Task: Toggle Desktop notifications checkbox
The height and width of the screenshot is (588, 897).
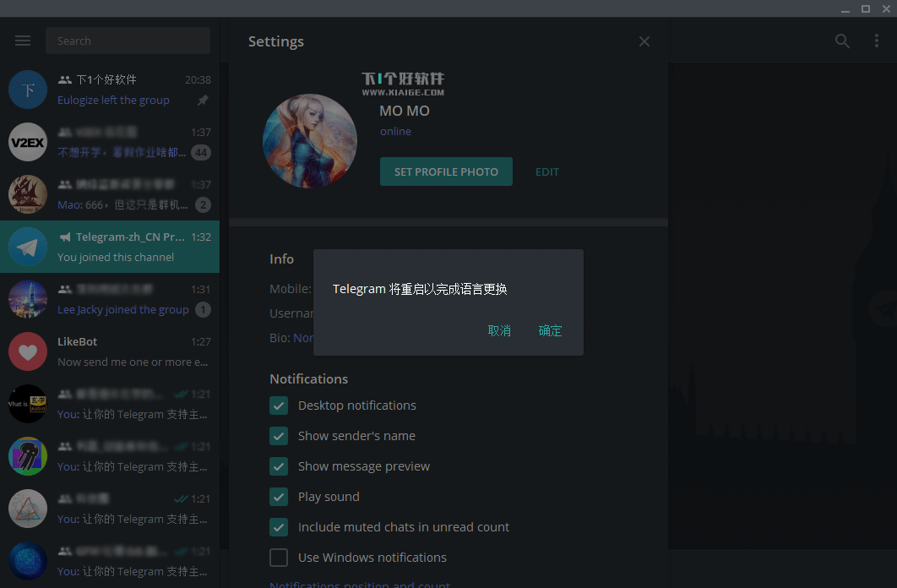Action: tap(279, 406)
